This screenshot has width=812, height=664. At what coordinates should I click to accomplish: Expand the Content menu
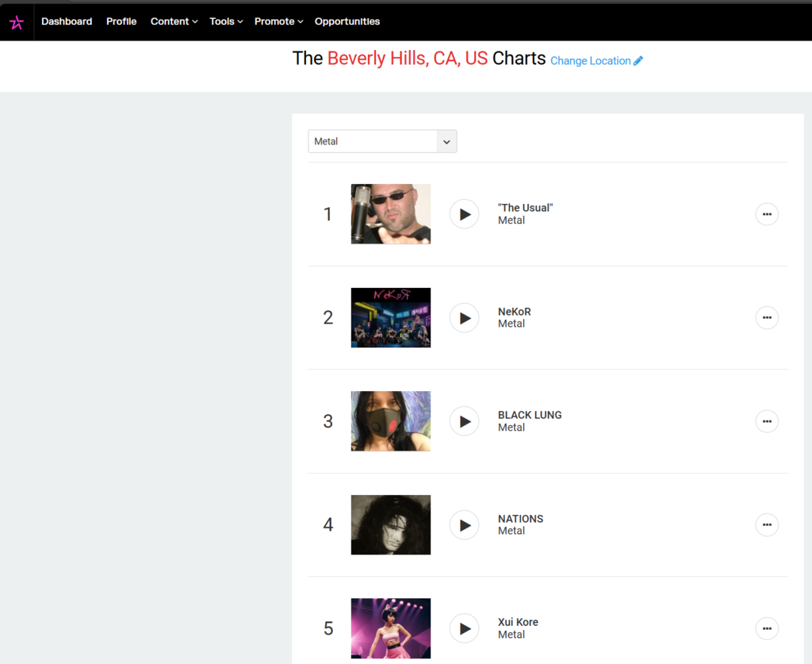pyautogui.click(x=174, y=21)
